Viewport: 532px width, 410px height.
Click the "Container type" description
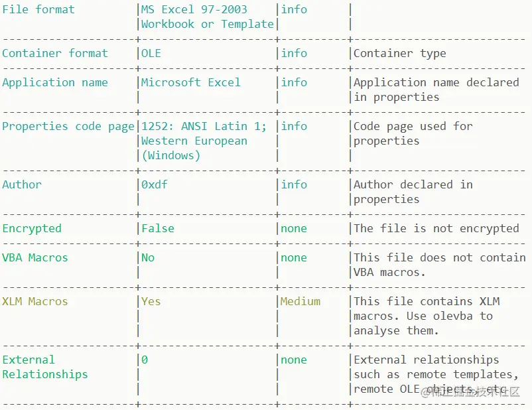coord(399,53)
